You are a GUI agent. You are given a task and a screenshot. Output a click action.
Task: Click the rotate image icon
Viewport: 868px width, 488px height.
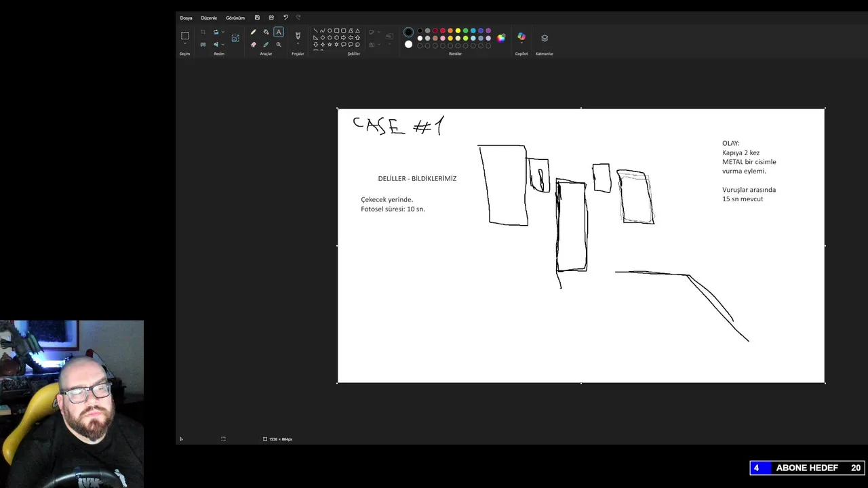click(x=216, y=32)
